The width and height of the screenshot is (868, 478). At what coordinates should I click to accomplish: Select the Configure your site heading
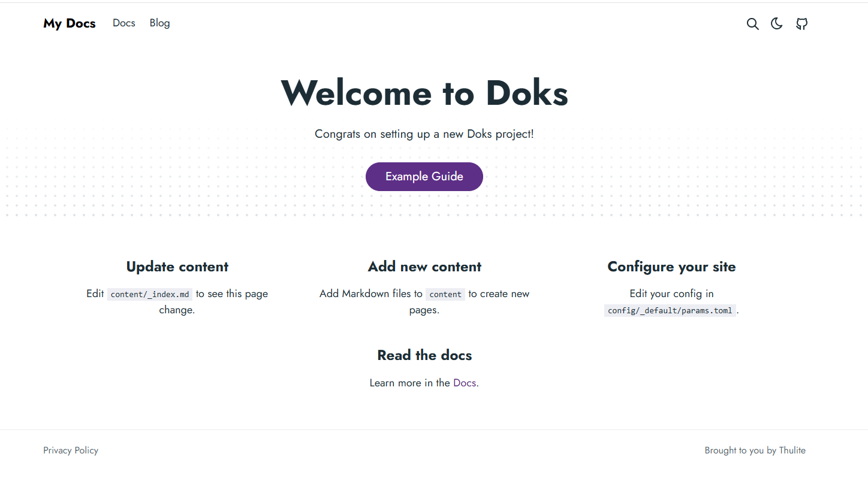[x=671, y=267]
